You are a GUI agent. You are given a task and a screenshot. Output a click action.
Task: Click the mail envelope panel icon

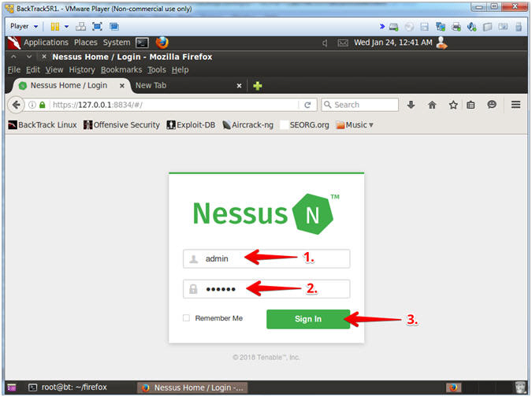343,43
